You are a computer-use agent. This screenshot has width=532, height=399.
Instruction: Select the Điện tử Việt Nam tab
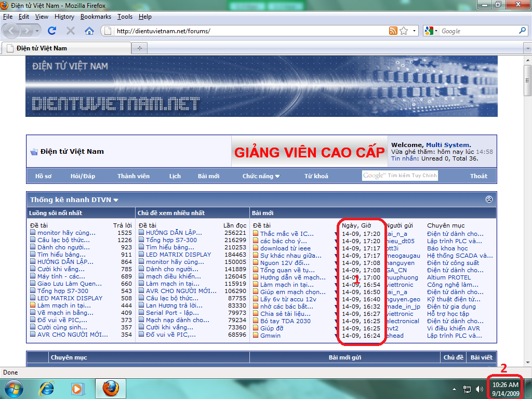[x=66, y=48]
